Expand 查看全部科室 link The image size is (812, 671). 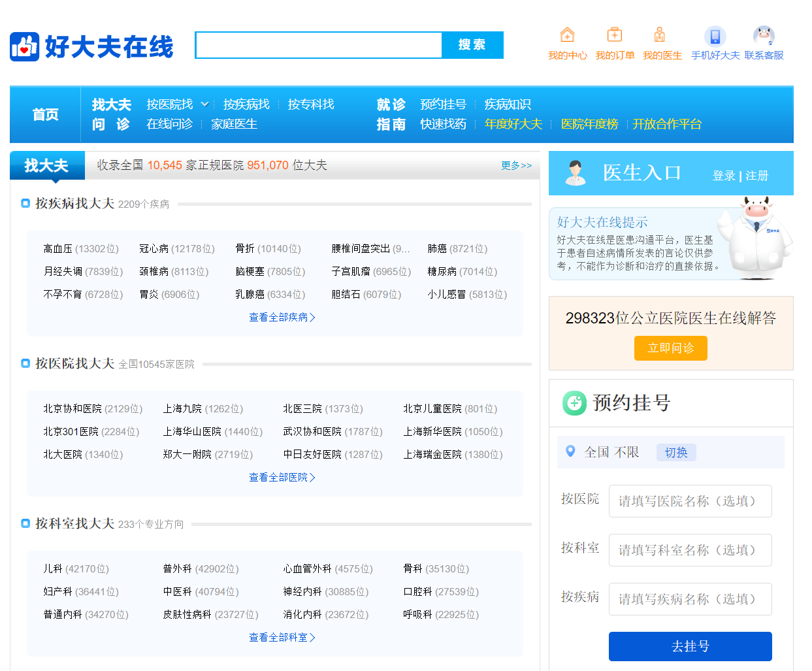(x=282, y=638)
